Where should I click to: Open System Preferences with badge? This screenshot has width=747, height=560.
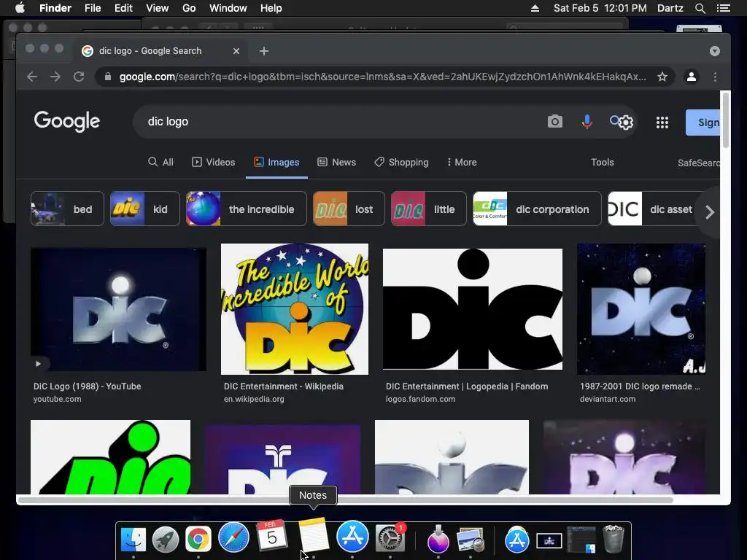pyautogui.click(x=390, y=539)
